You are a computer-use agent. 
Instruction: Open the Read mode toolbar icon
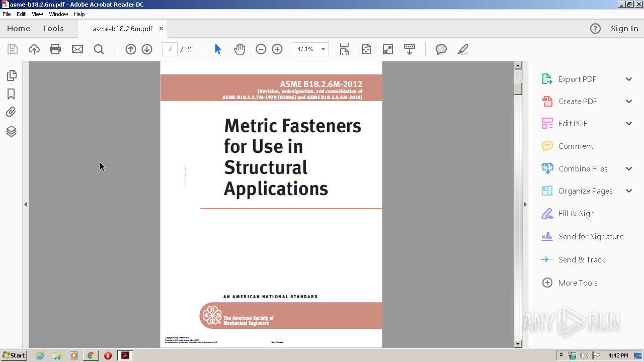[410, 49]
